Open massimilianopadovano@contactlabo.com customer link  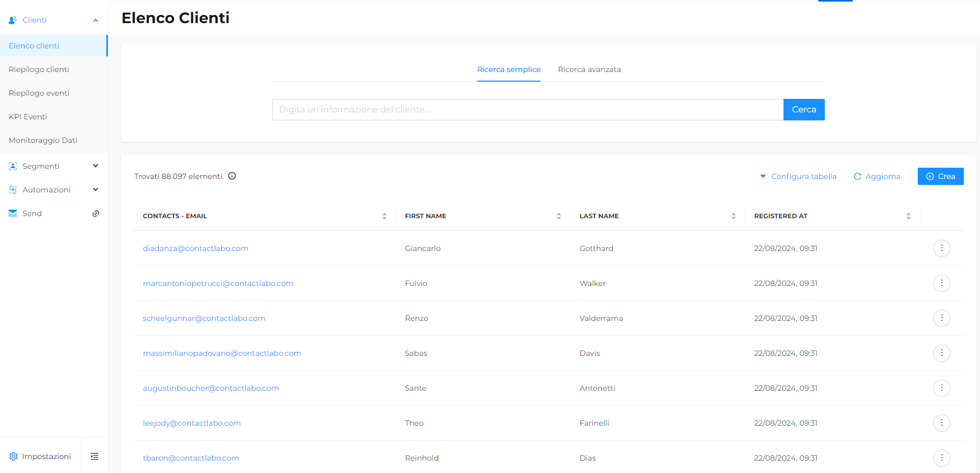(222, 353)
